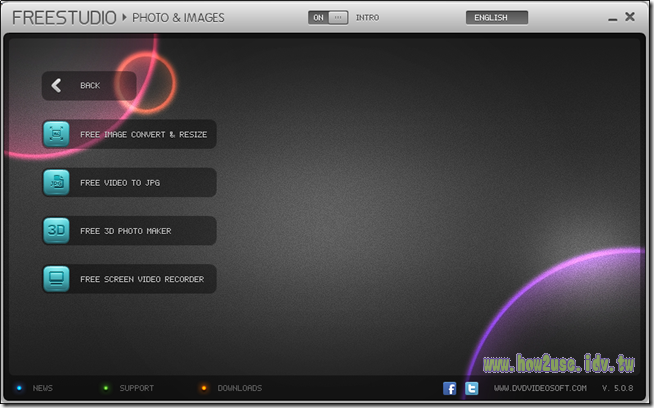The image size is (654, 408).
Task: Launch Free Image Convert & Resize label
Action: click(143, 134)
